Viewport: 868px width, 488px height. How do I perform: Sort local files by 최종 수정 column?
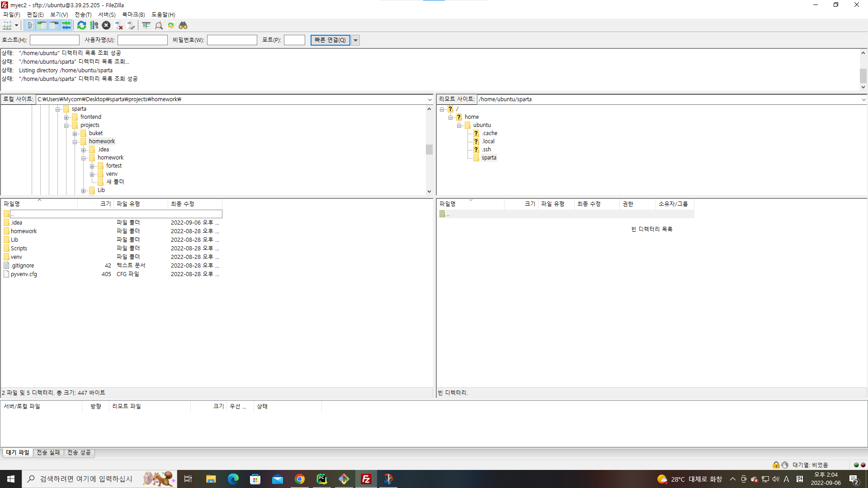(195, 204)
